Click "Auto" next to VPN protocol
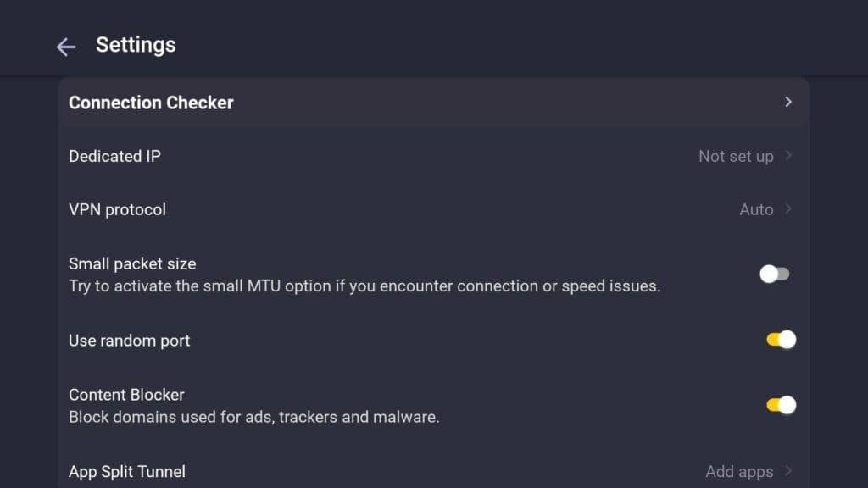The height and width of the screenshot is (488, 868). (758, 209)
